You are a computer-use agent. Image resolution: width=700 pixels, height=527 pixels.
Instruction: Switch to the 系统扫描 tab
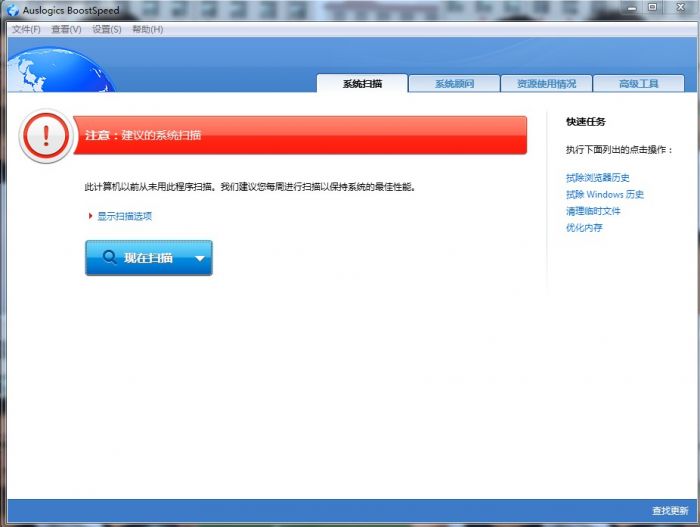(362, 84)
